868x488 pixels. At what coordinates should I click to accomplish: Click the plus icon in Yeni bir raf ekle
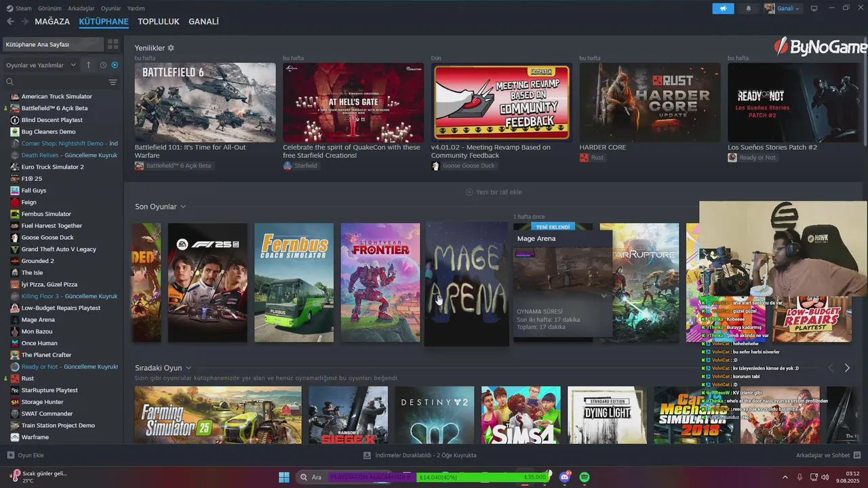tap(469, 192)
